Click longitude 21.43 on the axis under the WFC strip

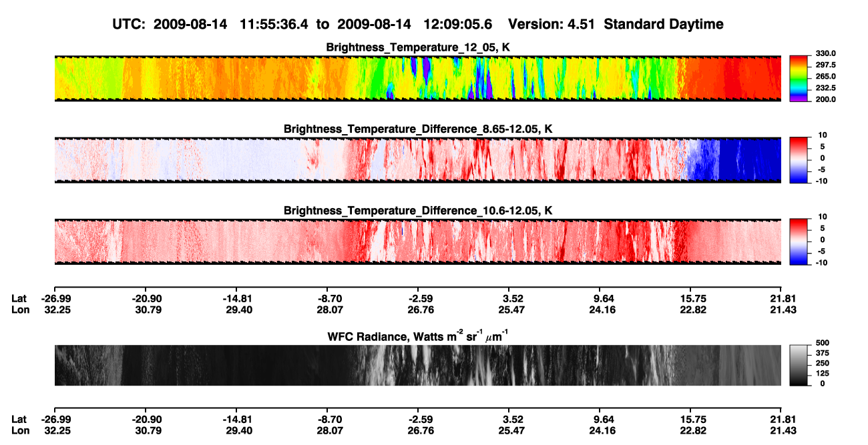783,430
